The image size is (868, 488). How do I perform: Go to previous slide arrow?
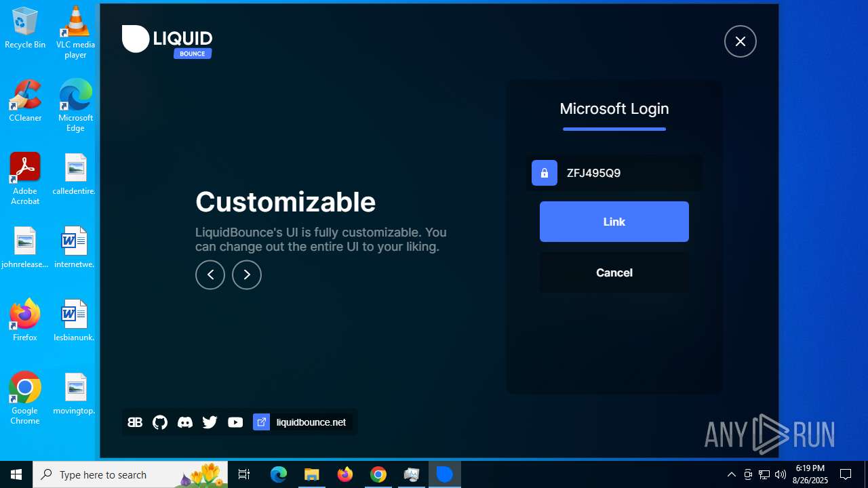pos(210,274)
